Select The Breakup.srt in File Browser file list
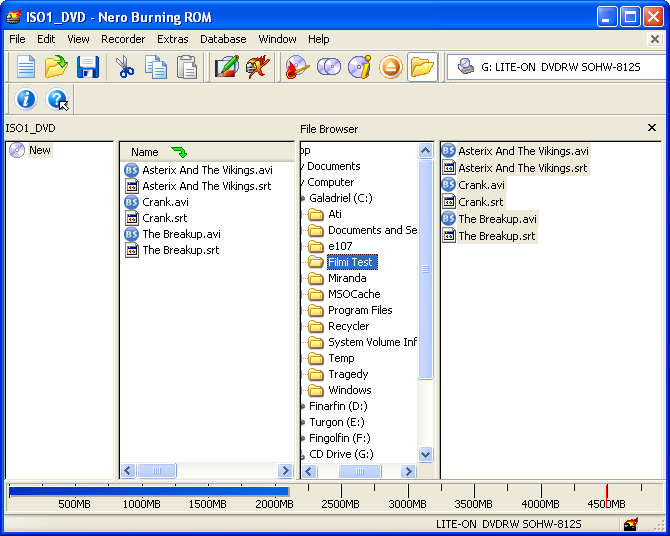670x536 pixels. (x=489, y=236)
